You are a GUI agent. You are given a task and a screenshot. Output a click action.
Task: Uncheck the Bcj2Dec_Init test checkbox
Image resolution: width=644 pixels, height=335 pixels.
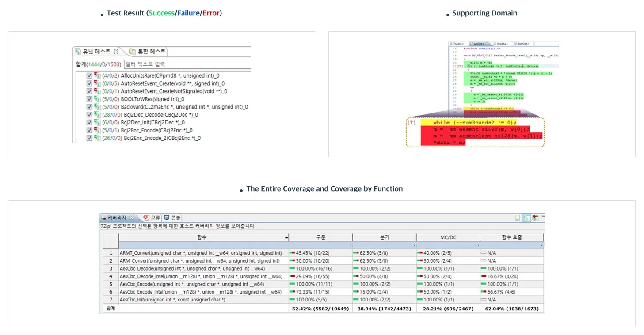[x=89, y=123]
